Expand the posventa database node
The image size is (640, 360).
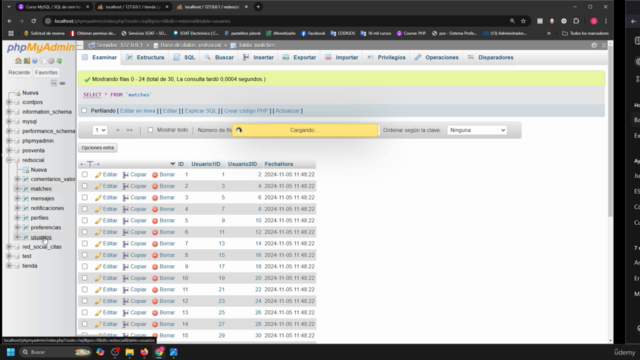point(9,150)
